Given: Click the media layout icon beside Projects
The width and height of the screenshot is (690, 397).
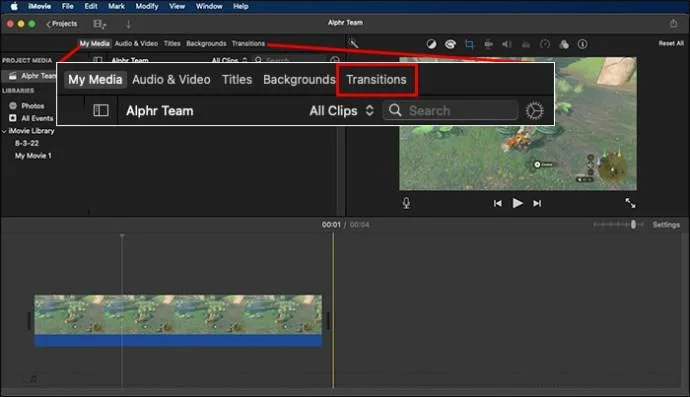Looking at the screenshot, I should coord(99,24).
